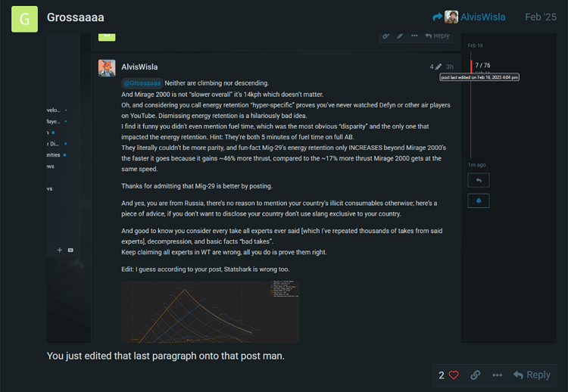Image resolution: width=568 pixels, height=392 pixels.
Task: Click the notification bell in the timeline
Action: 479,201
